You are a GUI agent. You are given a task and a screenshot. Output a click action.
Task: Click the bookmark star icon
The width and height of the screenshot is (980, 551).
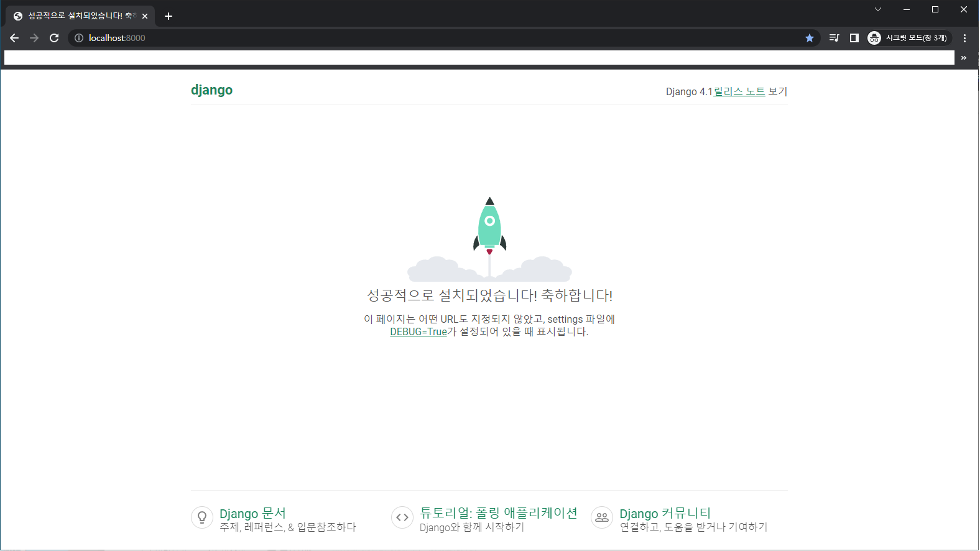(x=810, y=38)
